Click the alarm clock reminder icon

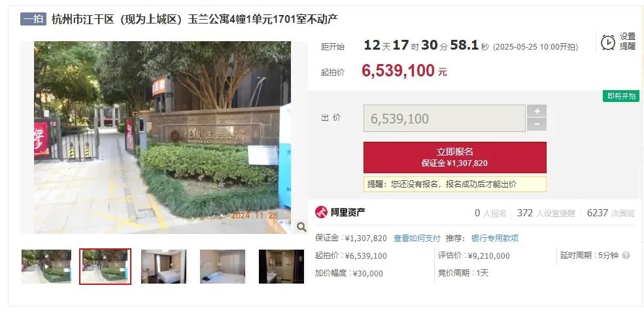tap(608, 42)
